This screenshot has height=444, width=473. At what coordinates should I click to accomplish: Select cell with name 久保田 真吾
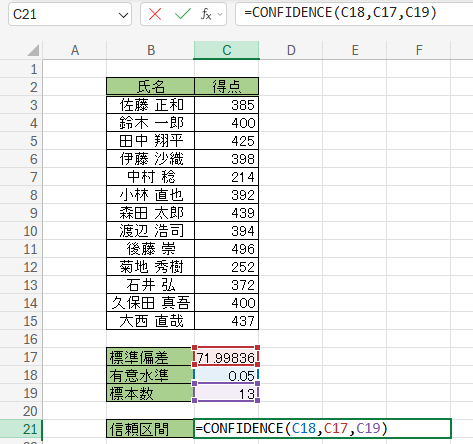pos(150,303)
